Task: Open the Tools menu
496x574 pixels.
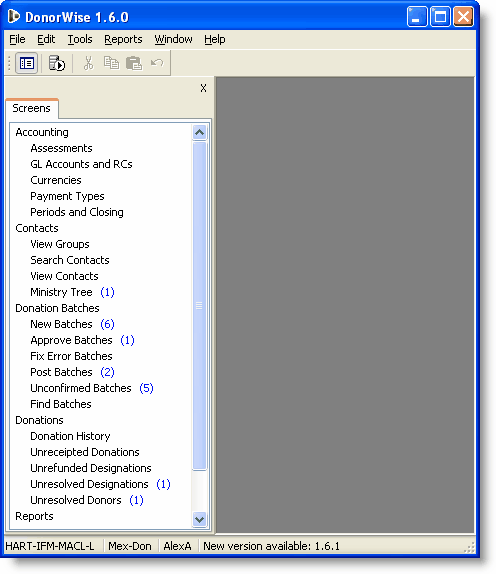Action: click(x=80, y=39)
